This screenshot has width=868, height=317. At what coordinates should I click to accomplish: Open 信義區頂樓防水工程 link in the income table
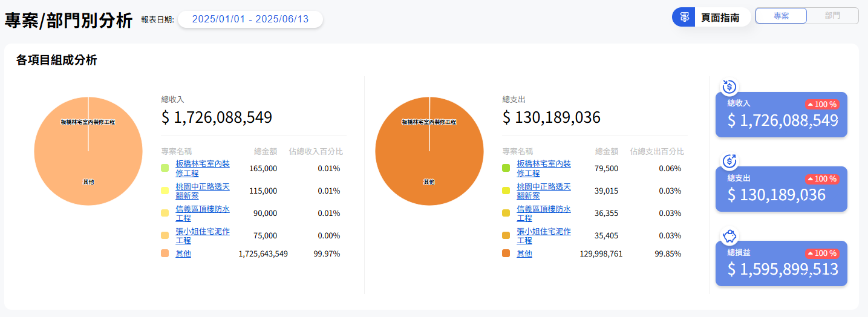203,213
